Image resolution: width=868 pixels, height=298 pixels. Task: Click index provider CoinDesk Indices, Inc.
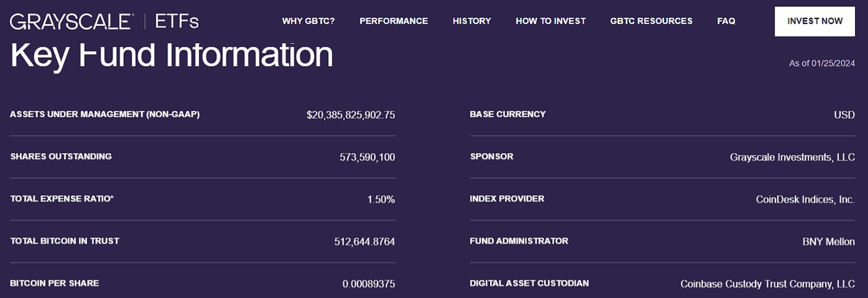click(805, 199)
